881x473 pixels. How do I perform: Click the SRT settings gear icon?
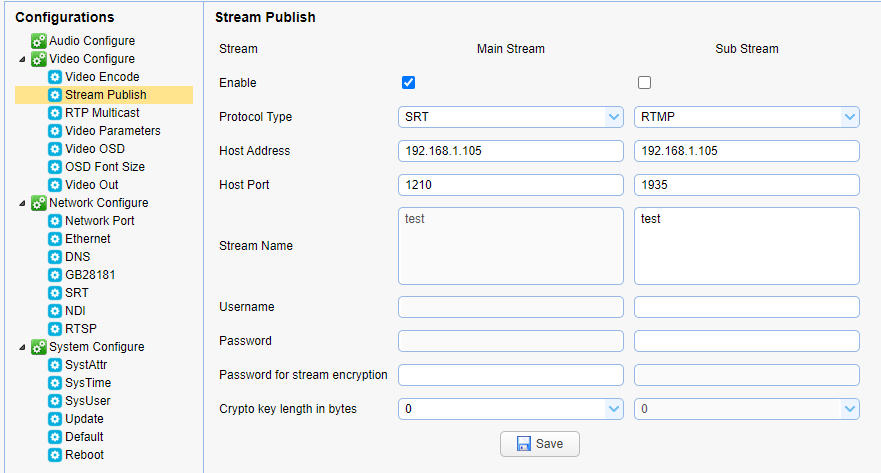(55, 293)
